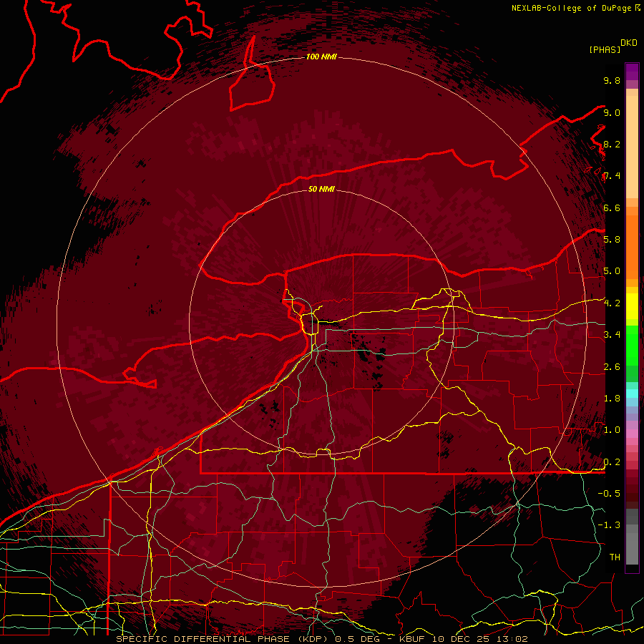This screenshot has height=644, width=644.
Task: Click the cyan segment of color bar
Action: point(632,393)
